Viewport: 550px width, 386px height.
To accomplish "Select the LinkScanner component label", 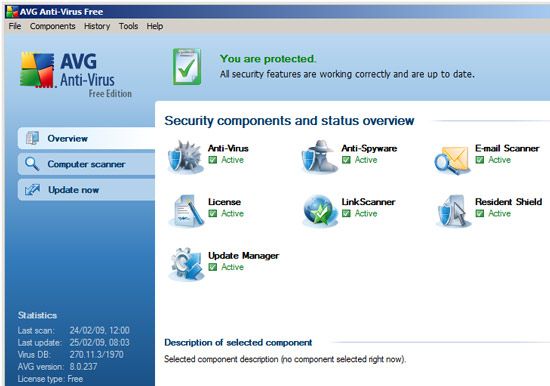I will [x=368, y=202].
